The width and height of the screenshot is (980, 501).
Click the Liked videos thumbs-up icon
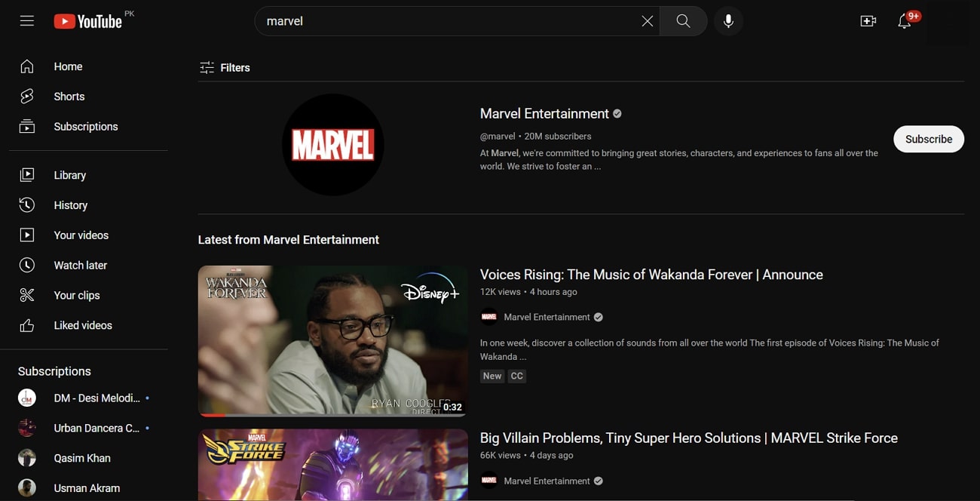pos(27,326)
